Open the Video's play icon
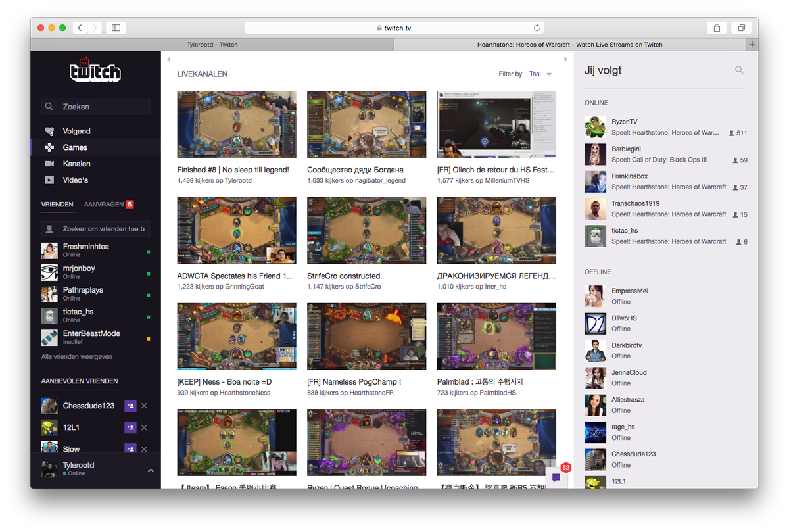 point(49,180)
